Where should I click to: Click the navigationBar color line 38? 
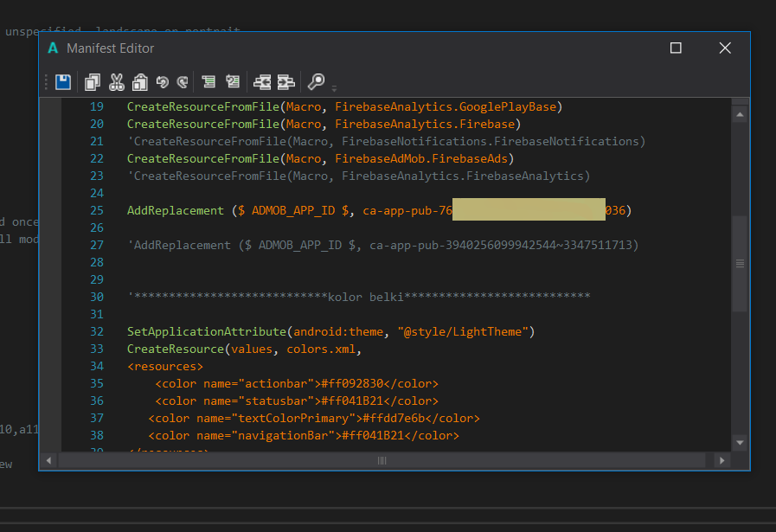pyautogui.click(x=304, y=436)
